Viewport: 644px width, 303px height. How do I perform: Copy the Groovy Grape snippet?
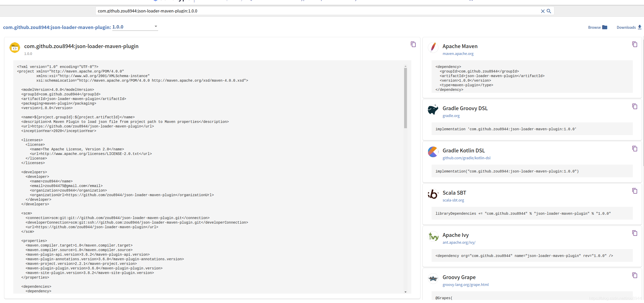(x=635, y=275)
